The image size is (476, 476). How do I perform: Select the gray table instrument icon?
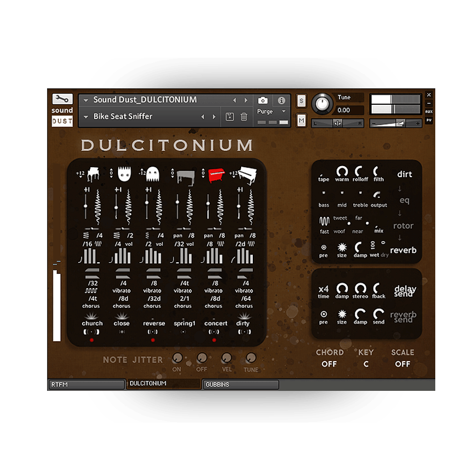(185, 177)
